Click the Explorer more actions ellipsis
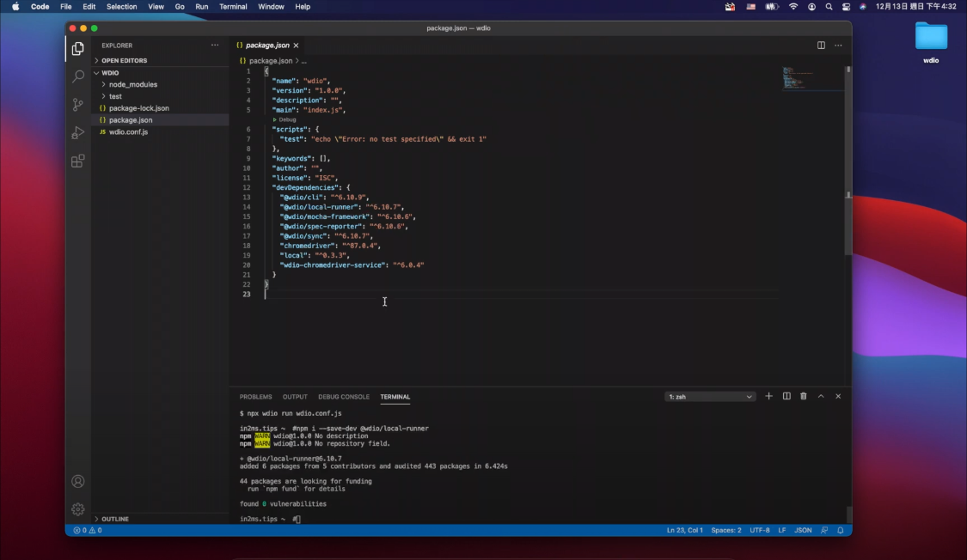 pyautogui.click(x=215, y=45)
